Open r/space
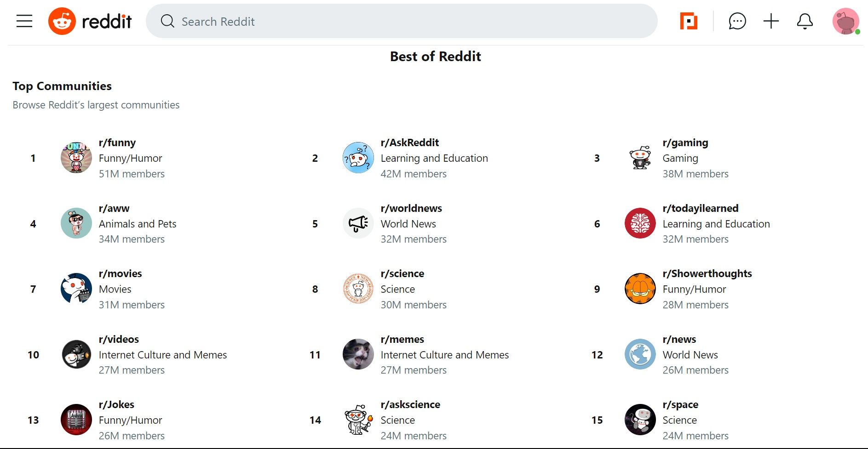The image size is (868, 449). (x=680, y=404)
